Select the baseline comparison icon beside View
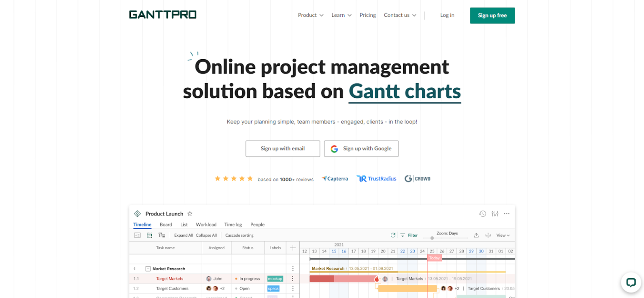 (488, 235)
